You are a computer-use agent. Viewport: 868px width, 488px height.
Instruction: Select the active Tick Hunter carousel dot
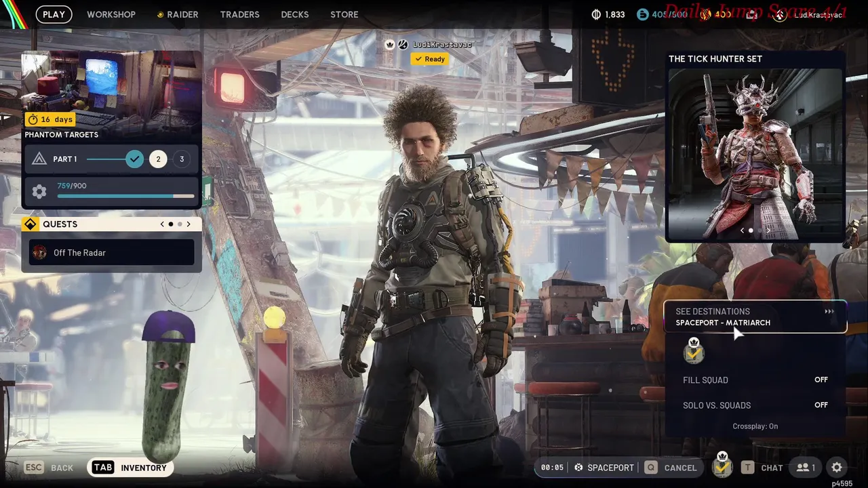point(751,231)
